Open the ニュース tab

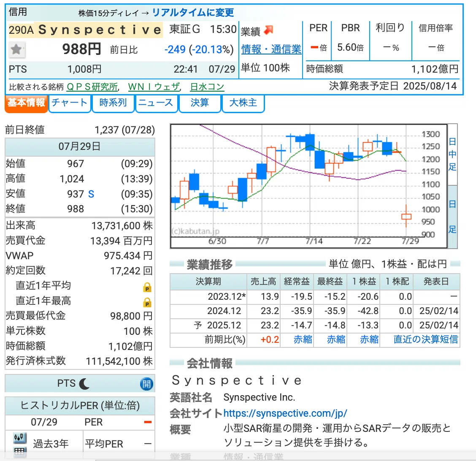(x=156, y=103)
